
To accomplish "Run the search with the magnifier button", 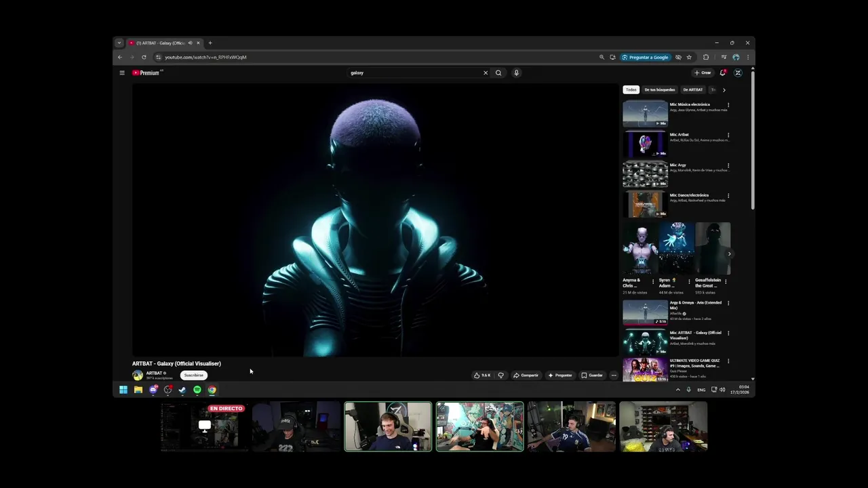I will click(x=498, y=73).
